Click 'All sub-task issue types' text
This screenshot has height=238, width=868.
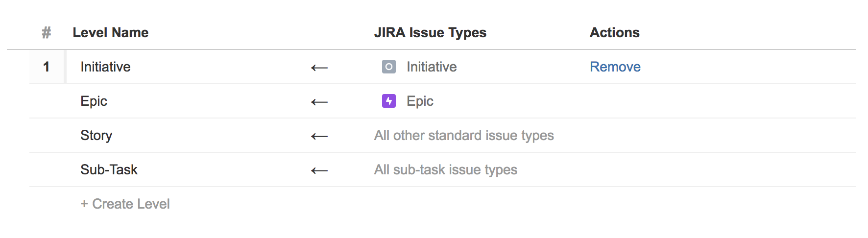(446, 170)
